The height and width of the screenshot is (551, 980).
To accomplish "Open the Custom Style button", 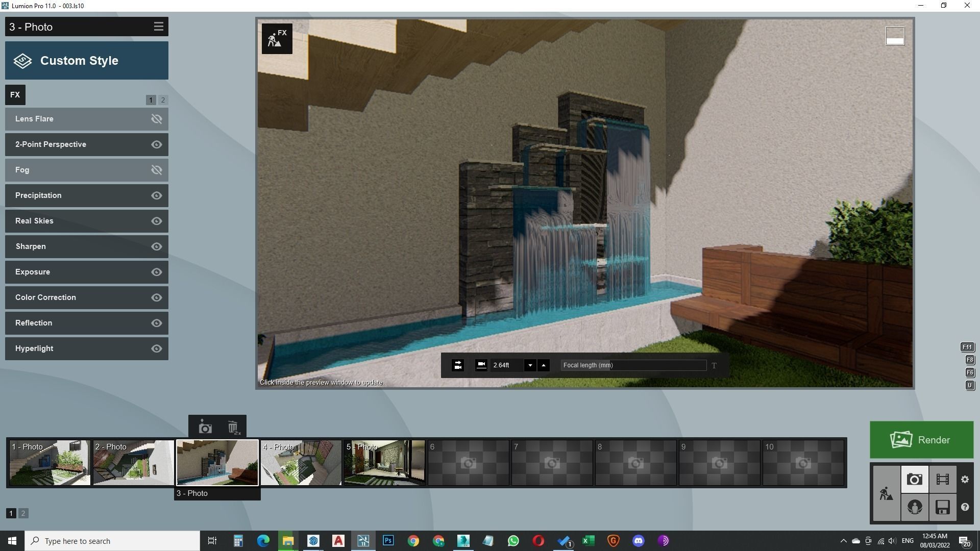I will (x=87, y=61).
